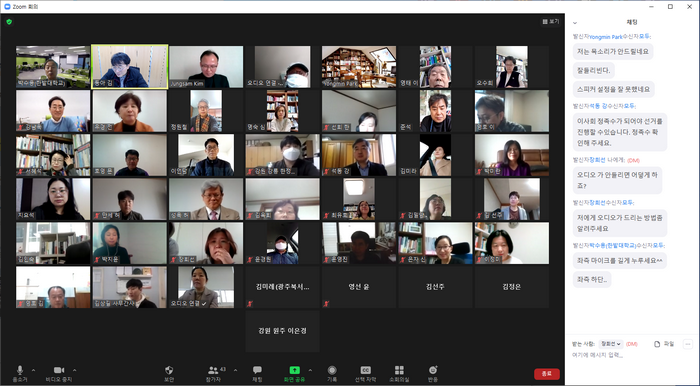The width and height of the screenshot is (700, 386).
Task: Click the red (DM) label near recipient
Action: click(x=631, y=344)
